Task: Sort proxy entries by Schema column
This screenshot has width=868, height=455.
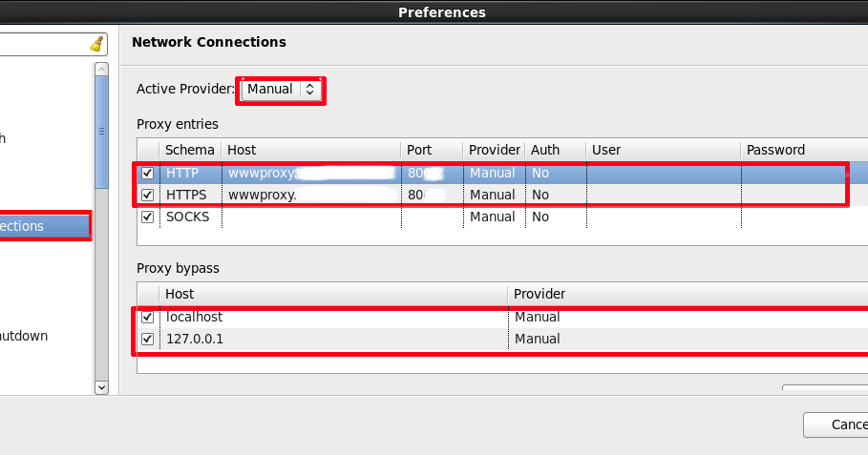Action: (x=190, y=150)
